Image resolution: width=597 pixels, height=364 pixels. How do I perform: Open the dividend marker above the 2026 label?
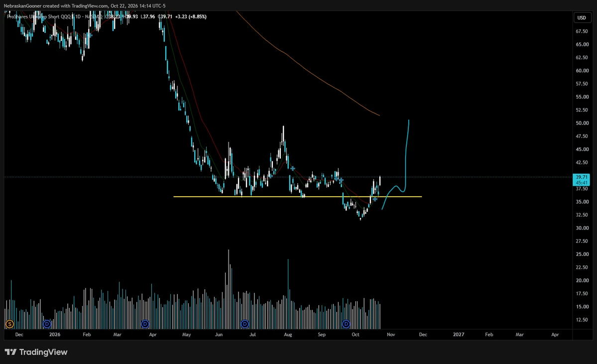pyautogui.click(x=47, y=324)
